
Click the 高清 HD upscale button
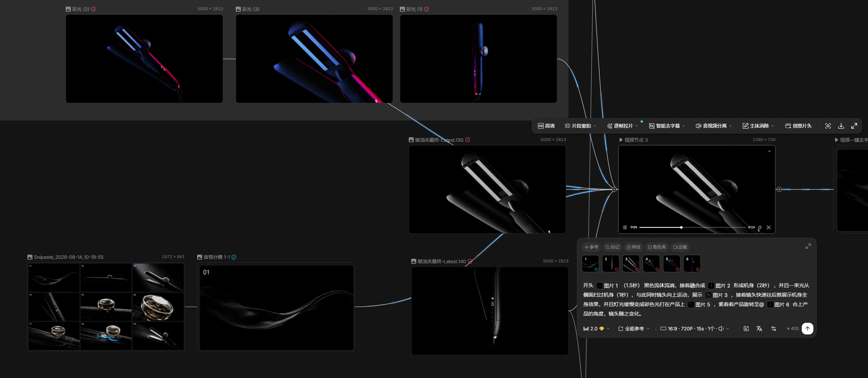(x=546, y=126)
